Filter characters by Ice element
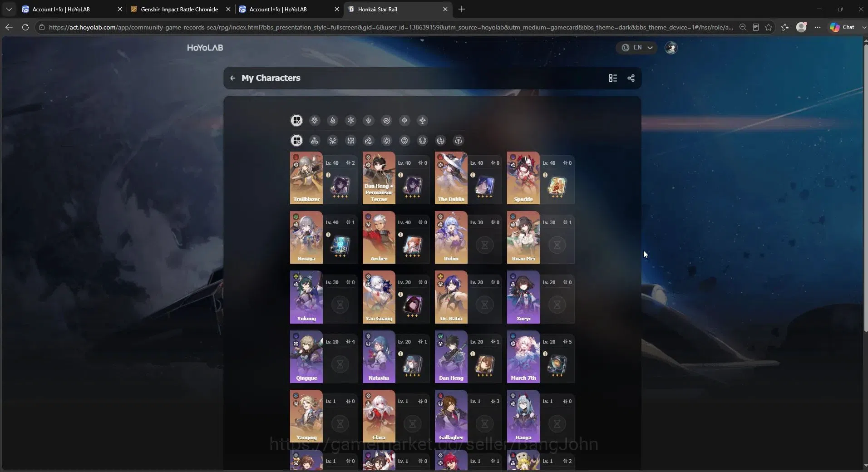 pos(350,120)
